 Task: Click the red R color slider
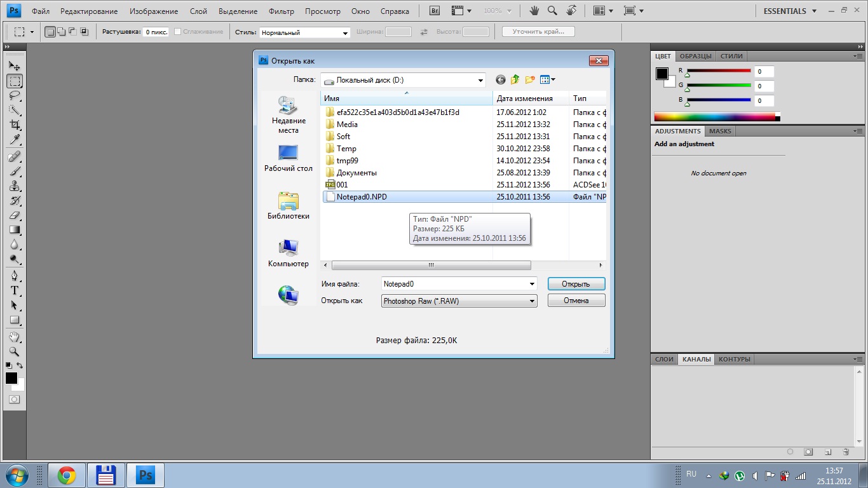tap(719, 71)
